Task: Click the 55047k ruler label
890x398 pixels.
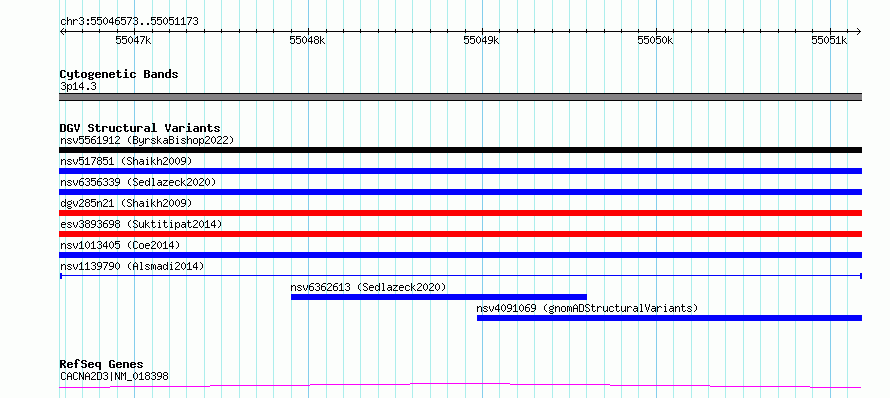Action: click(x=133, y=40)
